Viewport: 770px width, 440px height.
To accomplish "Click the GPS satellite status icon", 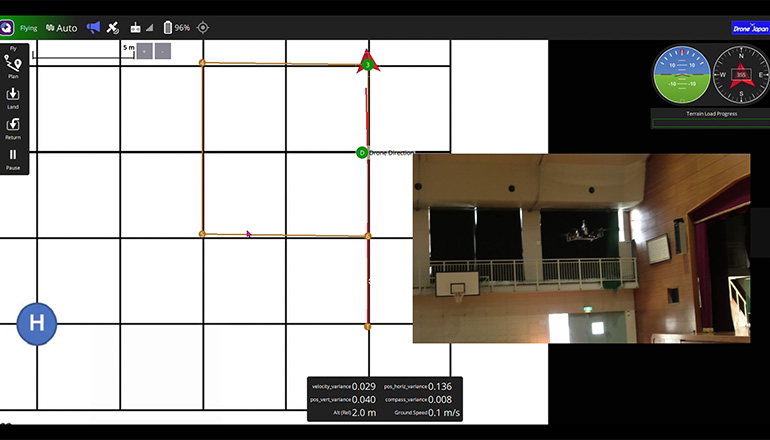I will pyautogui.click(x=113, y=28).
